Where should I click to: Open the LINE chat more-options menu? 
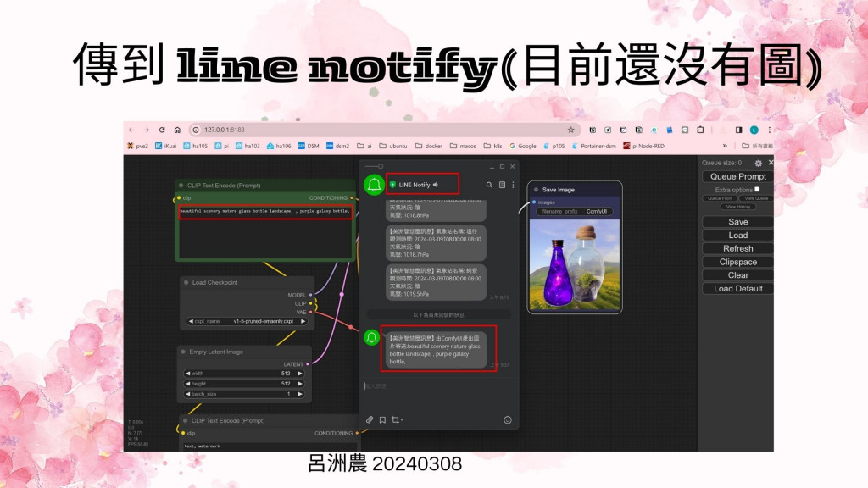[x=513, y=185]
